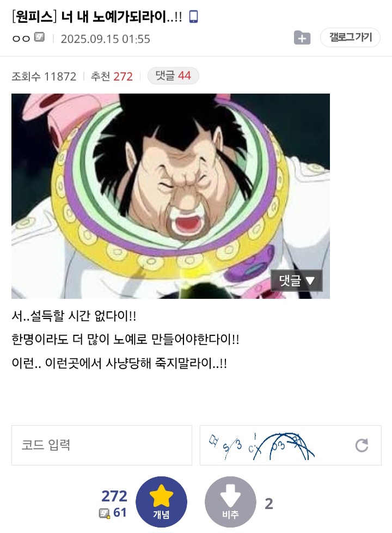The image size is (392, 533).
Task: Save post with the folder plus icon
Action: pyautogui.click(x=302, y=38)
